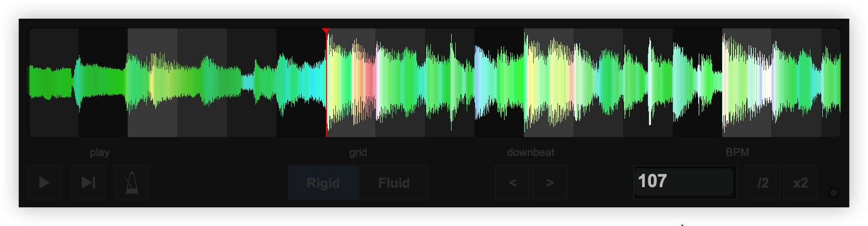868x226 pixels.
Task: Select the Rigid grid mode
Action: (x=323, y=183)
